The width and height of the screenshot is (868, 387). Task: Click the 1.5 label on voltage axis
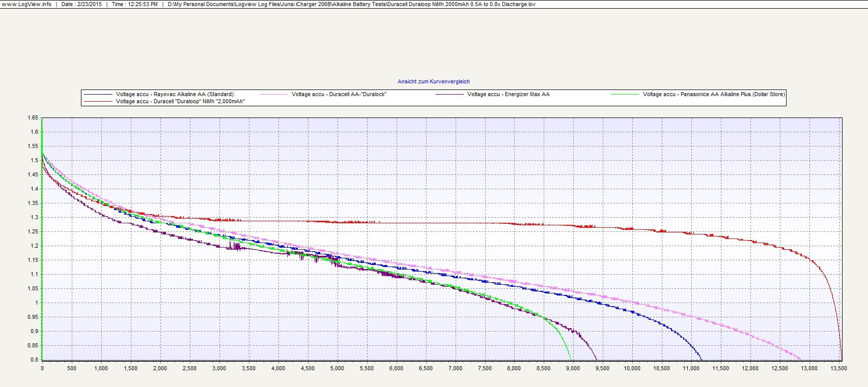coord(35,160)
